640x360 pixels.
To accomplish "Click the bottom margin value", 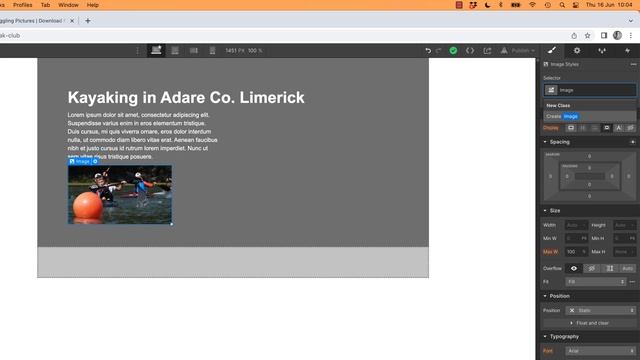I will coord(589,196).
